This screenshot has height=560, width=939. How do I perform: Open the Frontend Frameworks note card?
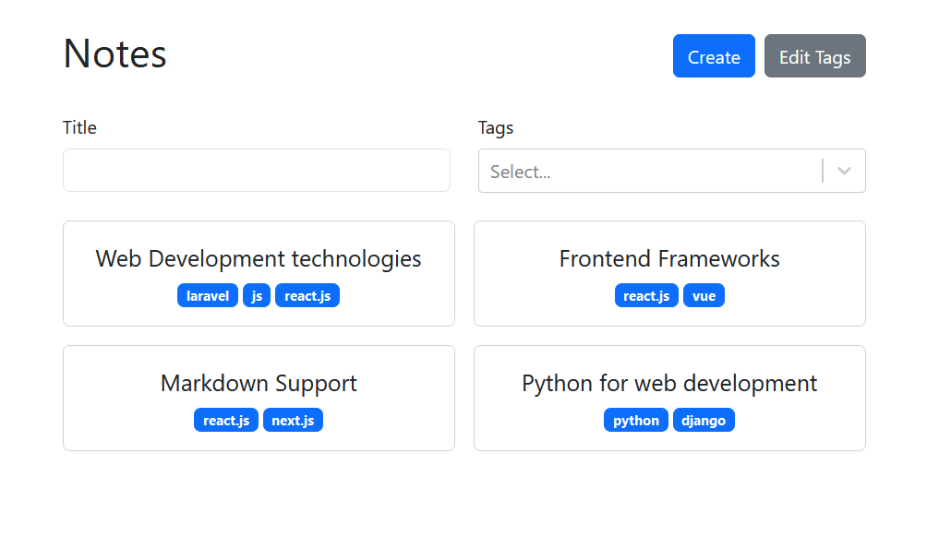[x=669, y=259]
